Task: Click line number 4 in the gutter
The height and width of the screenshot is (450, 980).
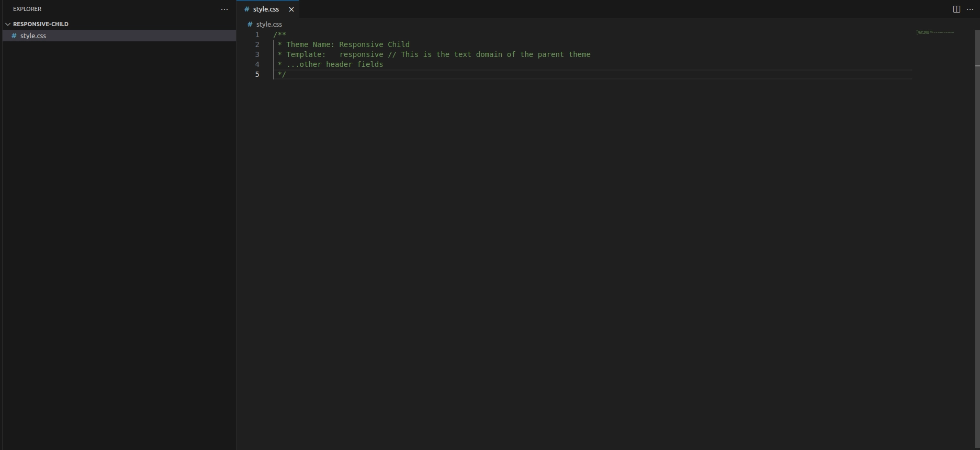Action: [x=257, y=64]
